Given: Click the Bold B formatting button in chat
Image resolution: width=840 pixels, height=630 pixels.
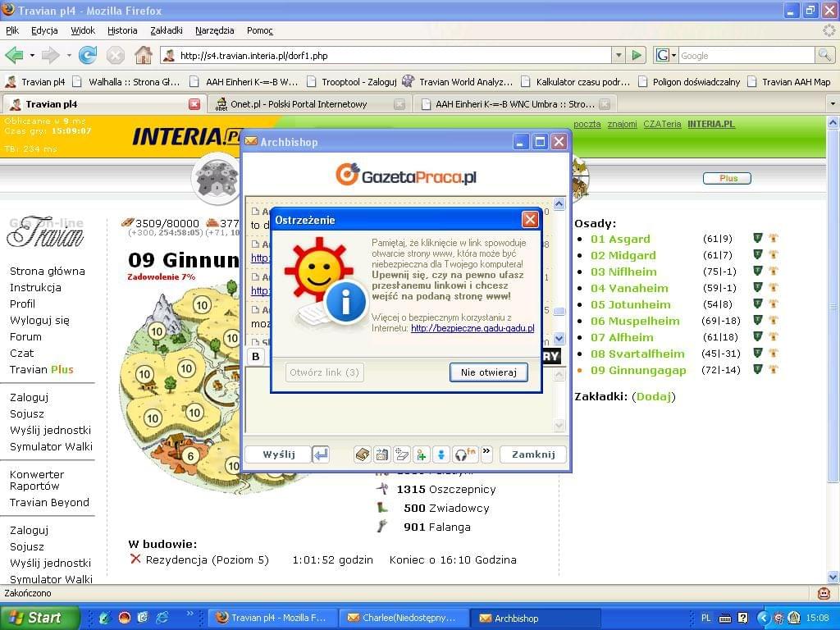Looking at the screenshot, I should (x=256, y=356).
